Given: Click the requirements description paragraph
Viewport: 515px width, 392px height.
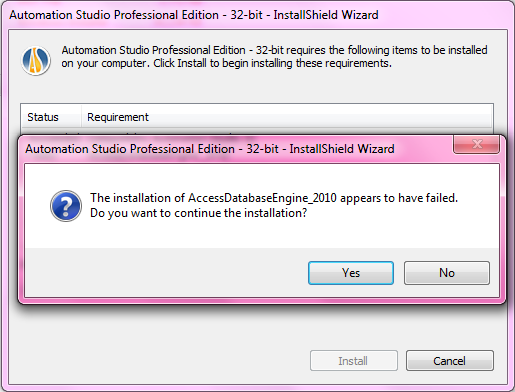Looking at the screenshot, I should pos(274,56).
